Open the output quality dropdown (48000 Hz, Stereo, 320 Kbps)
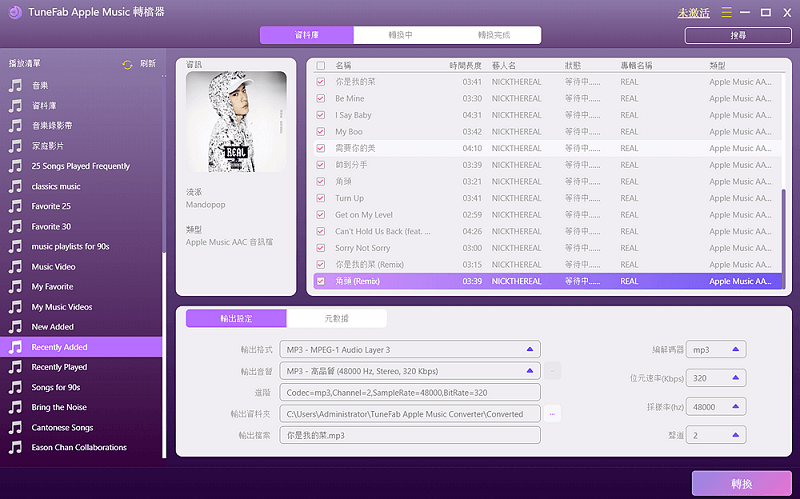Screen dimensions: 800x499 point(410,371)
